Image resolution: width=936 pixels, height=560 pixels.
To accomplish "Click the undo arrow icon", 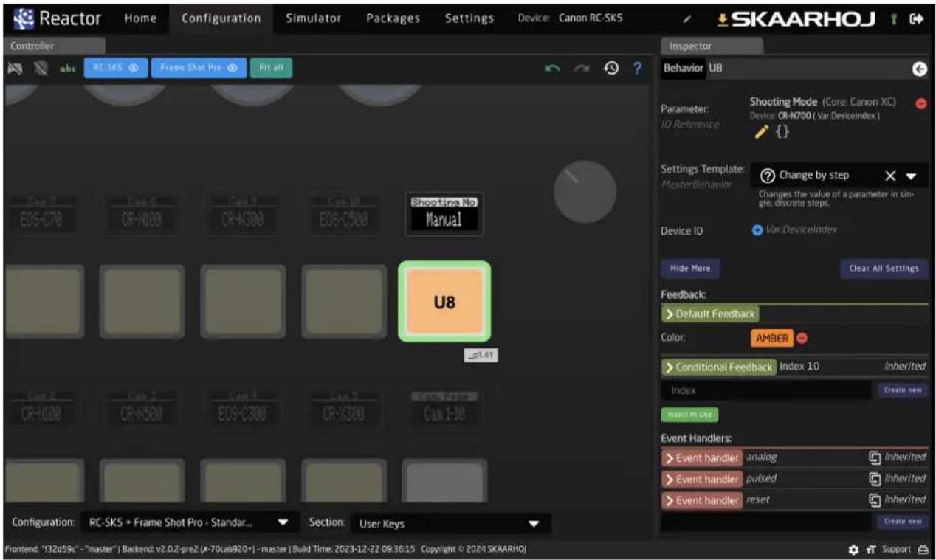I will click(552, 68).
